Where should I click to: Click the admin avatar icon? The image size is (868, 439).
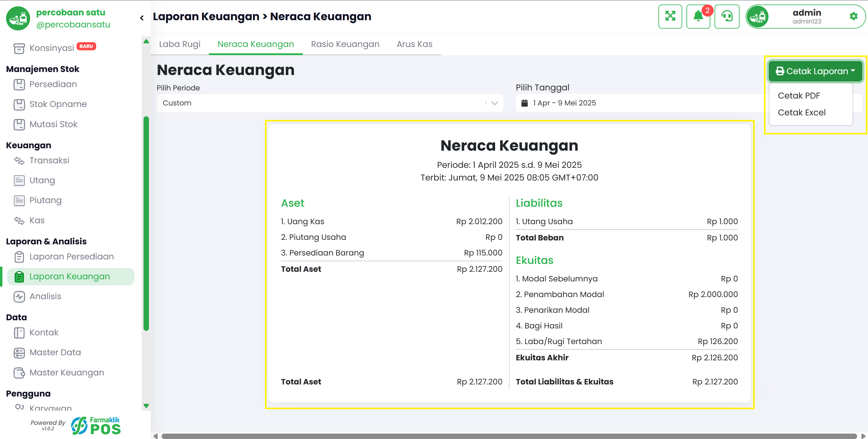[x=757, y=17]
